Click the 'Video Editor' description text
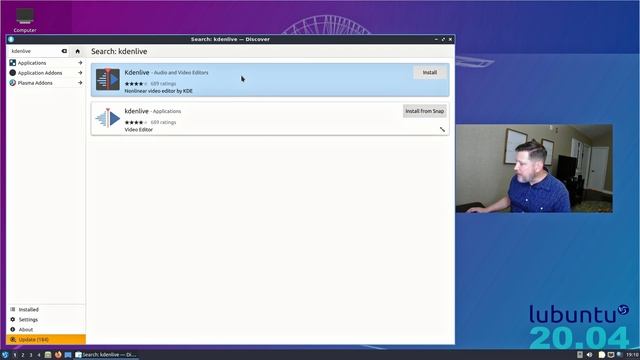640x360 pixels. 139,130
